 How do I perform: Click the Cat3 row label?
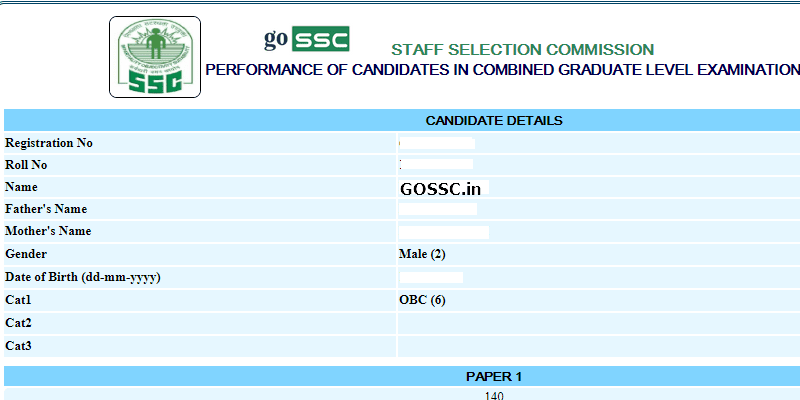point(19,346)
